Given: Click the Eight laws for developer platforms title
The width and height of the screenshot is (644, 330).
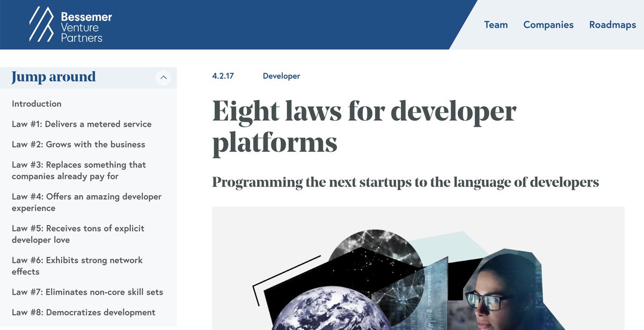Looking at the screenshot, I should (x=364, y=127).
